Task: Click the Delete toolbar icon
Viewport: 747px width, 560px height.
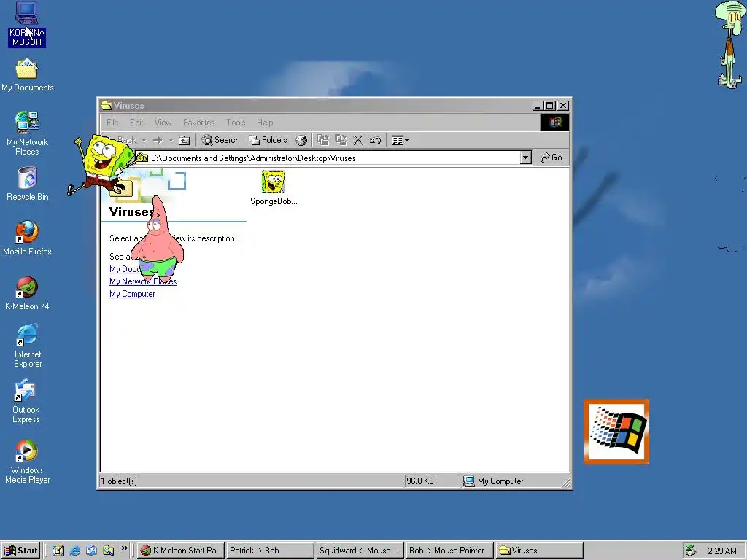Action: click(358, 140)
